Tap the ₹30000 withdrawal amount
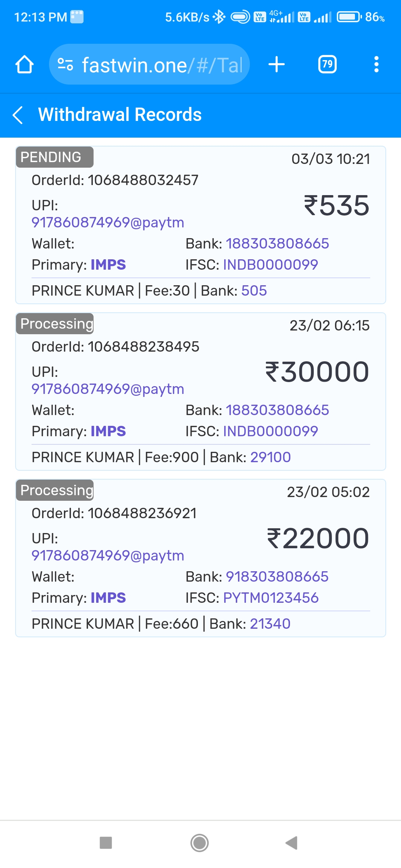The width and height of the screenshot is (401, 868). [x=317, y=372]
